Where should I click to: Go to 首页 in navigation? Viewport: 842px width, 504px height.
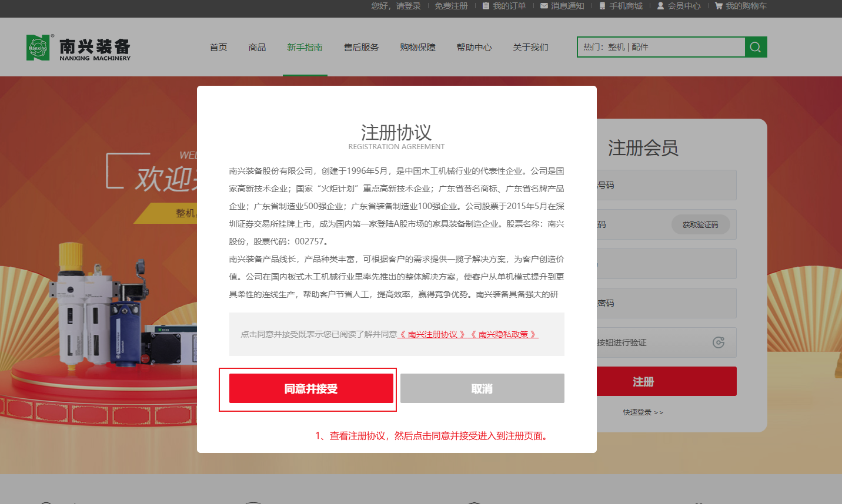(x=218, y=47)
